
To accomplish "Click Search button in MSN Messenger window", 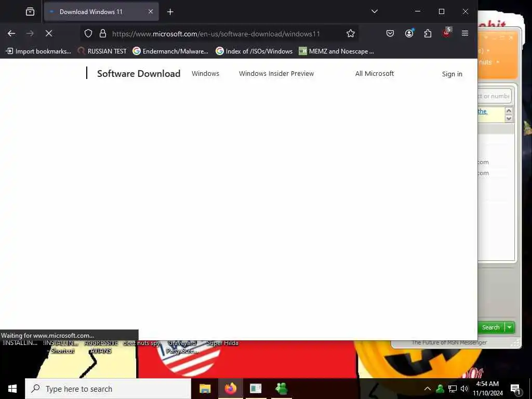I will [x=491, y=327].
